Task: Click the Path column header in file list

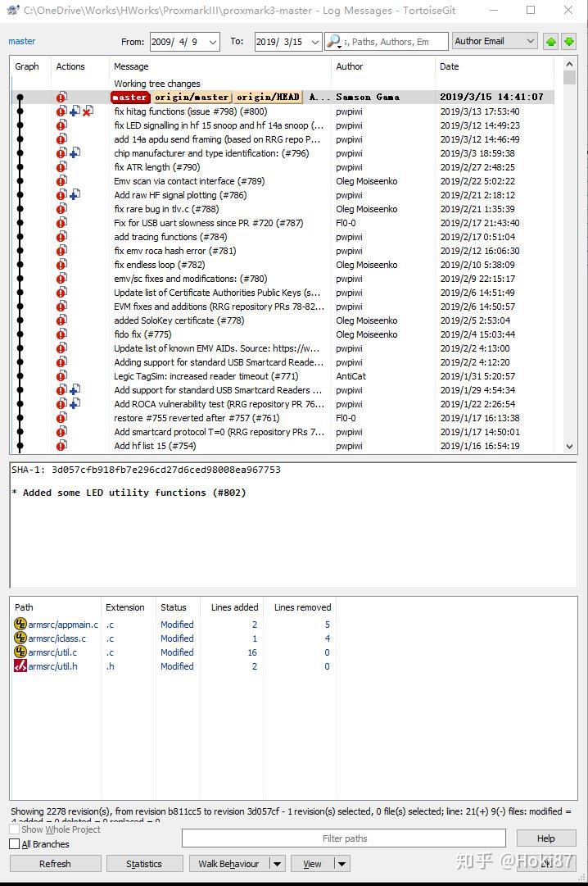Action: click(x=24, y=607)
